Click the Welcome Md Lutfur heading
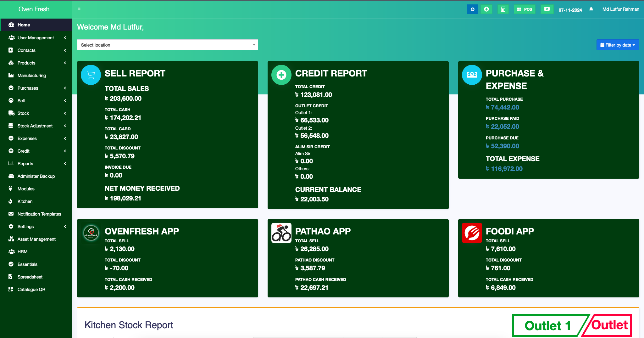Image resolution: width=644 pixels, height=338 pixels. (110, 27)
